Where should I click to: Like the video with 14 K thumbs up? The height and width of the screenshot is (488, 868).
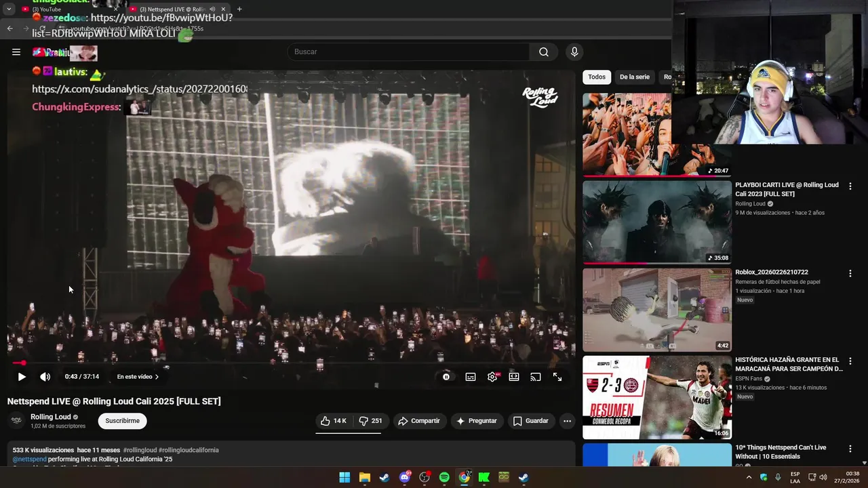tap(333, 421)
